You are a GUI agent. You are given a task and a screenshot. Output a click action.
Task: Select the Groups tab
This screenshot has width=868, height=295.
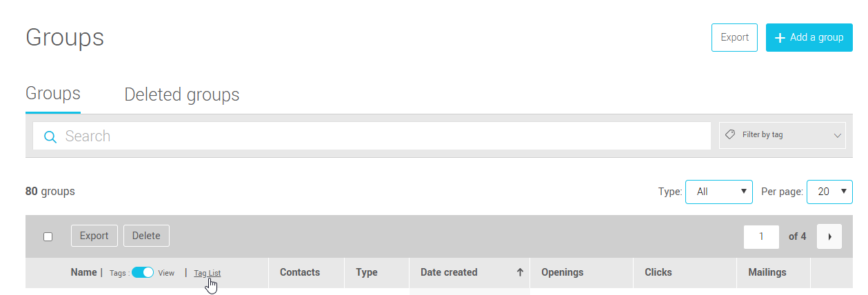pos(53,94)
